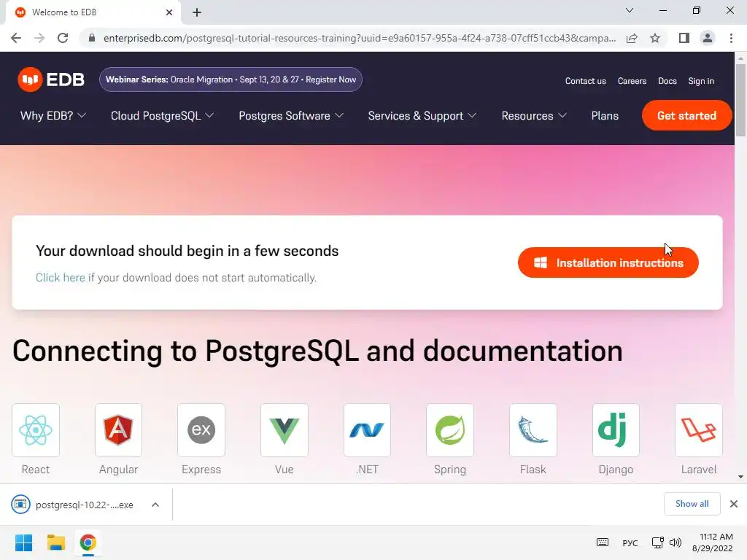Click the page vertical scrollbar thumb

[x=740, y=99]
